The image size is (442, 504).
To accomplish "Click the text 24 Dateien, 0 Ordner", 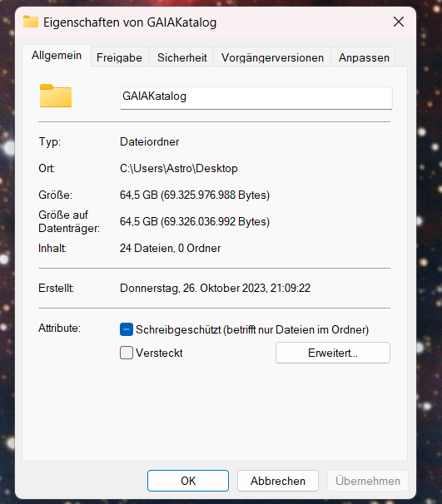I will (170, 248).
